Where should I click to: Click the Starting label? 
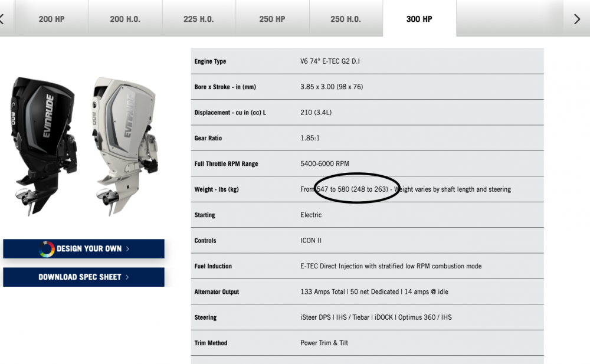pos(205,215)
